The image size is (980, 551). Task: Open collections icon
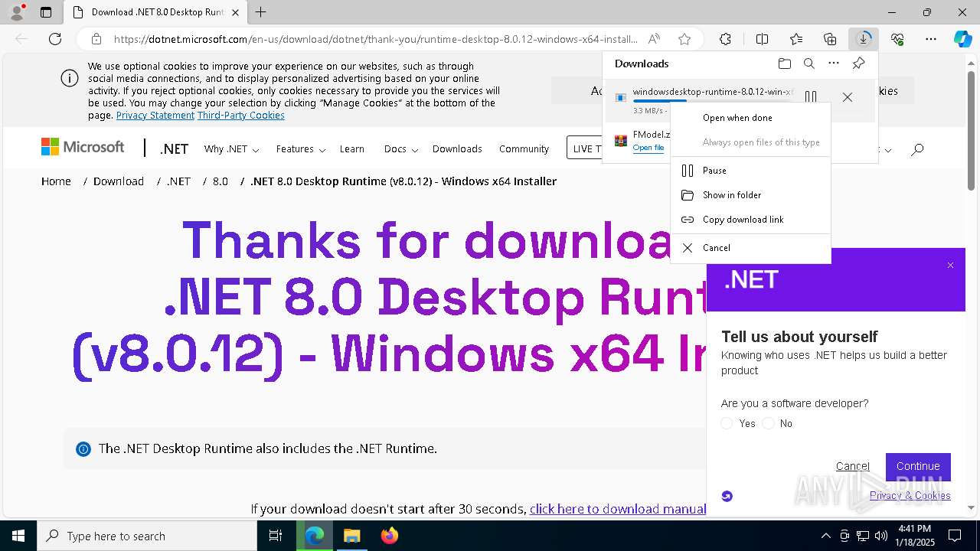pyautogui.click(x=830, y=39)
